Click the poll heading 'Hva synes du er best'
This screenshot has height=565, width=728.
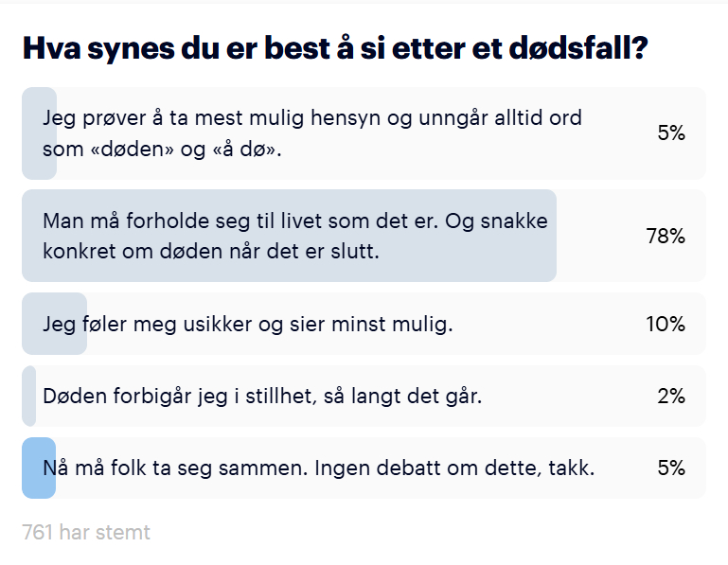[334, 49]
